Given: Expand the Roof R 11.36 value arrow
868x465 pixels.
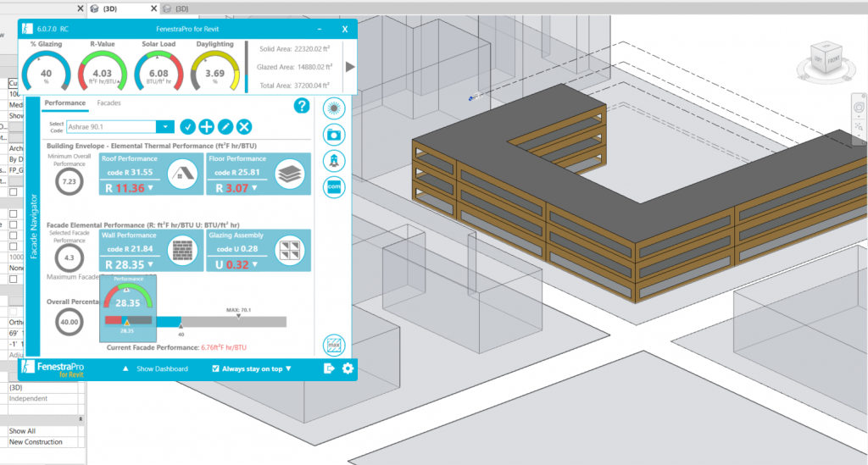Looking at the screenshot, I should 151,188.
